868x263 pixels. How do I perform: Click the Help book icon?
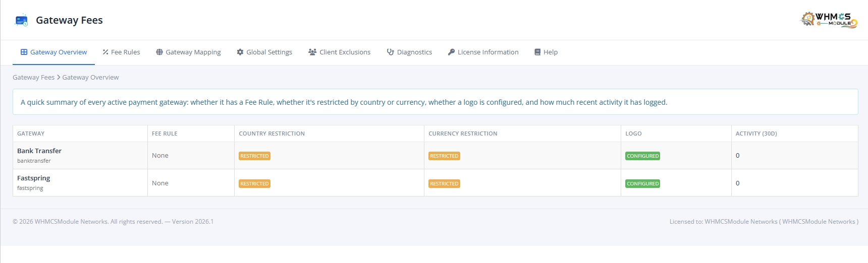tap(537, 52)
